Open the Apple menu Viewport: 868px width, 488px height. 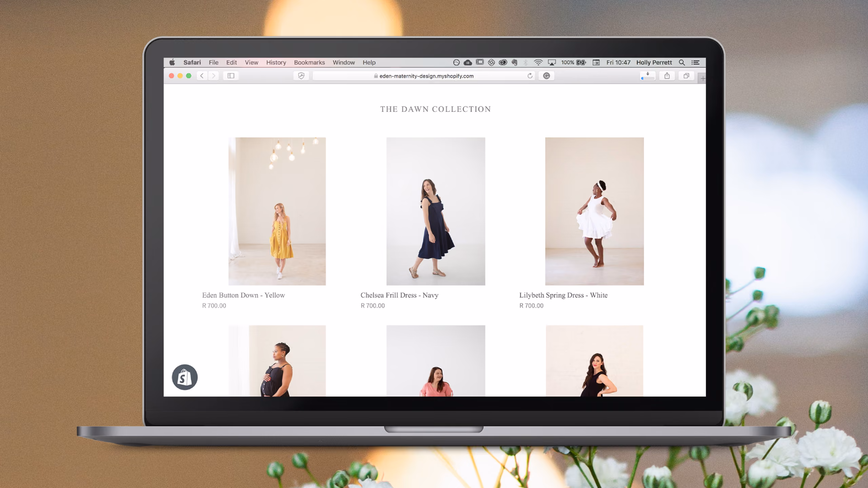(x=172, y=62)
